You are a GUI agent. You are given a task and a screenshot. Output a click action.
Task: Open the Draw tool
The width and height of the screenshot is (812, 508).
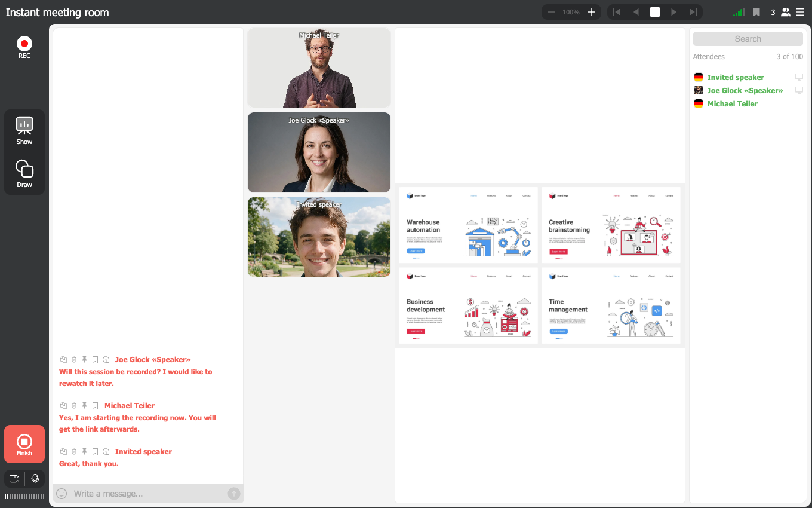24,173
